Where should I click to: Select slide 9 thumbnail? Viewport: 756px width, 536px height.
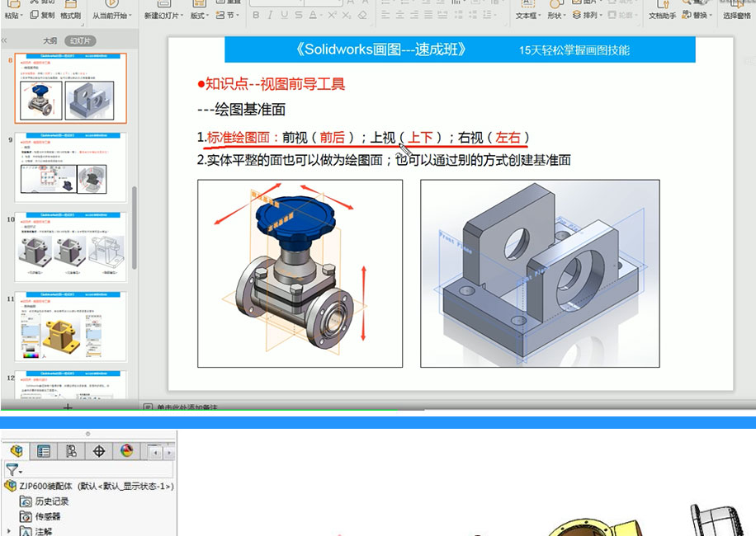click(70, 167)
